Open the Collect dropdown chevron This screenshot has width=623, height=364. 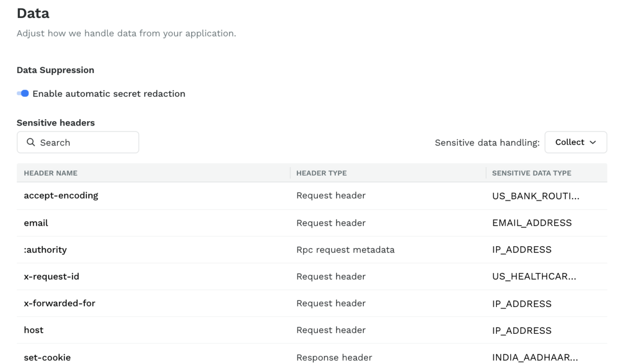pyautogui.click(x=592, y=142)
